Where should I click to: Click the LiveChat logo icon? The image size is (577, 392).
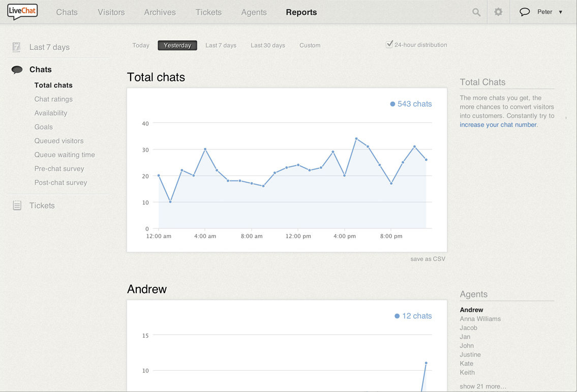pos(22,12)
